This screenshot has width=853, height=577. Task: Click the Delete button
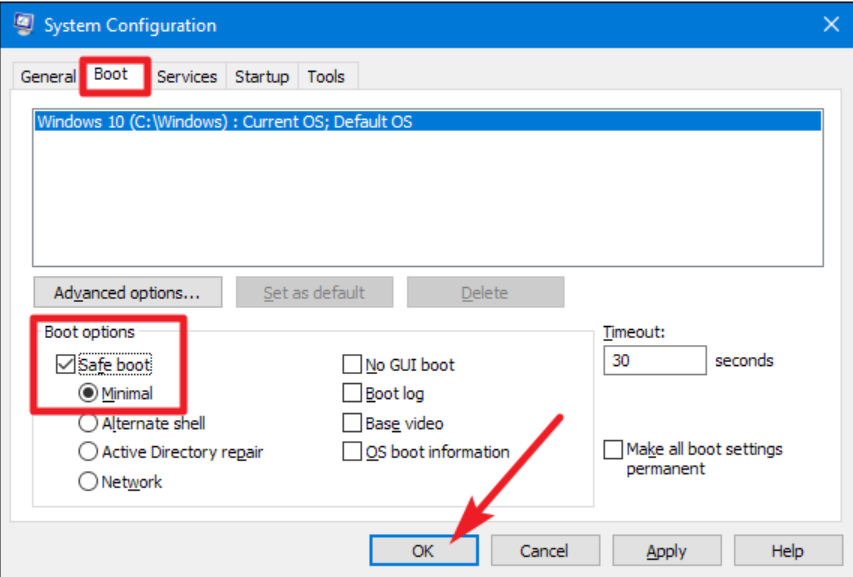click(485, 293)
